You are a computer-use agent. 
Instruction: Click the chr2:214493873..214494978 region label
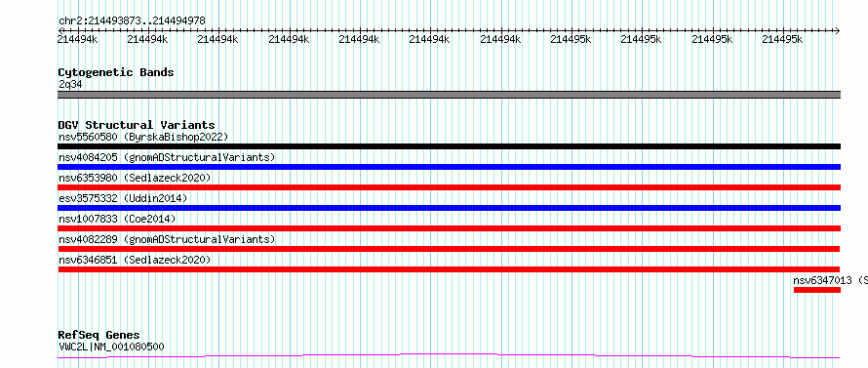(132, 21)
